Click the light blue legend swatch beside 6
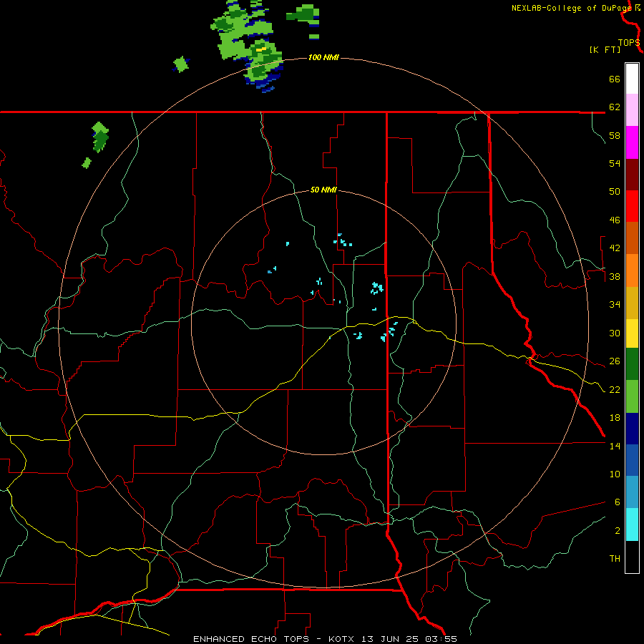 click(632, 492)
